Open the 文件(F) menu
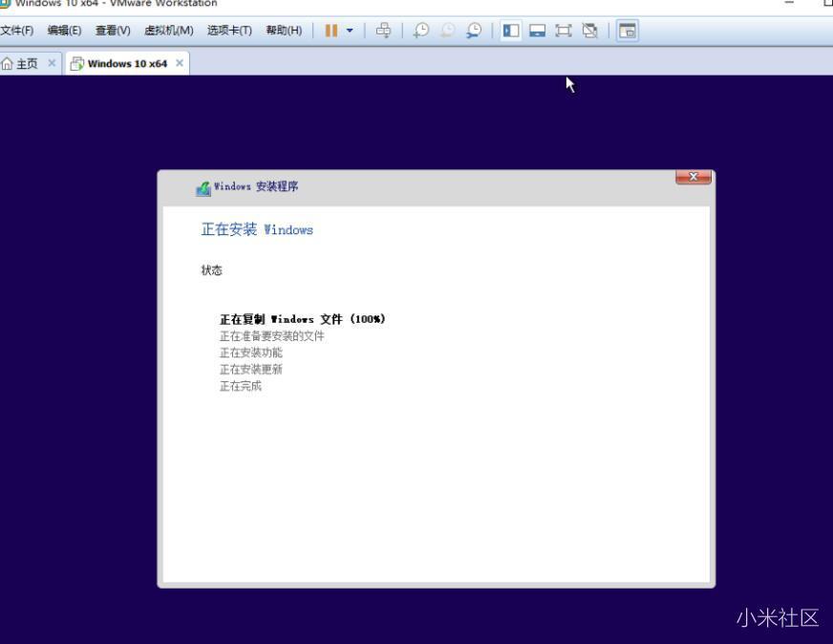 [x=17, y=31]
